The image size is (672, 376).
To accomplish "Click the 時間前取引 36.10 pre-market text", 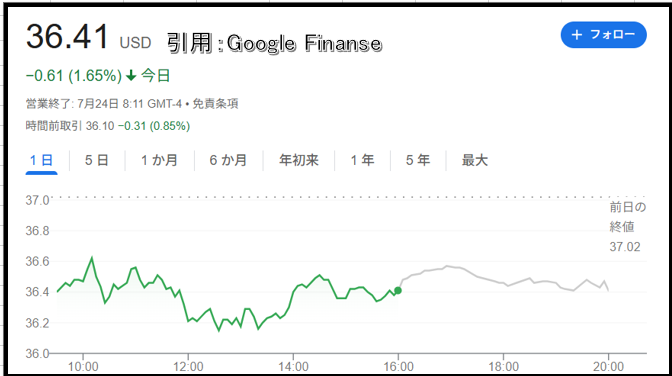I will click(x=70, y=126).
